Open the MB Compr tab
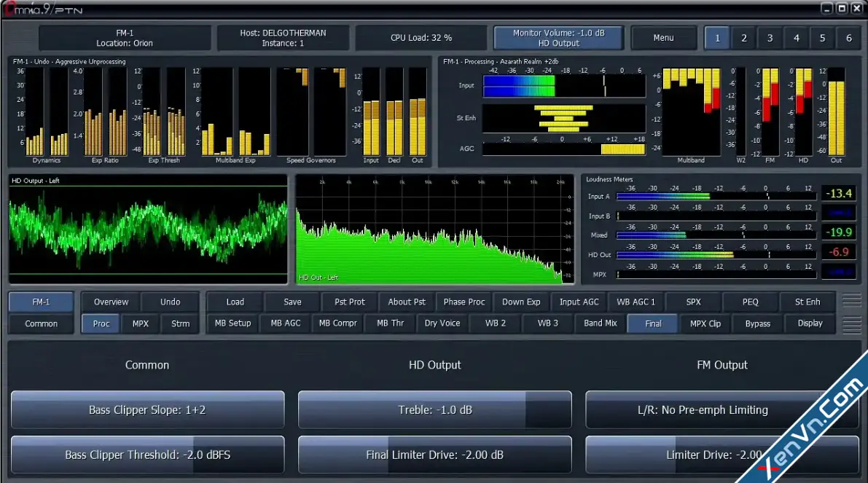Screen dimensions: 868x483 (x=337, y=323)
